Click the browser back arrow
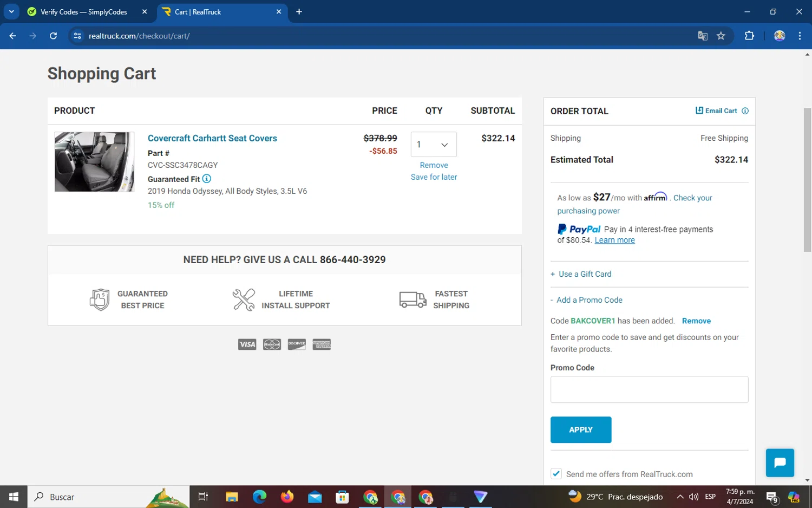This screenshot has width=812, height=508. tap(13, 36)
